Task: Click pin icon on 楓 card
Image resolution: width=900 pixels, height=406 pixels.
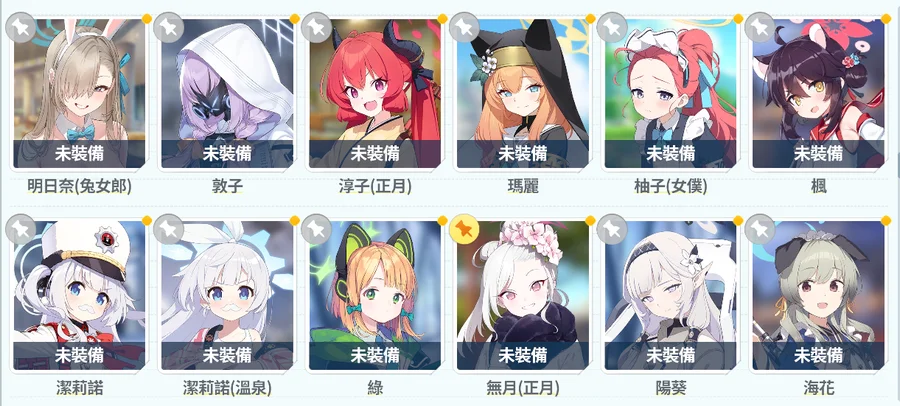Action: click(760, 28)
